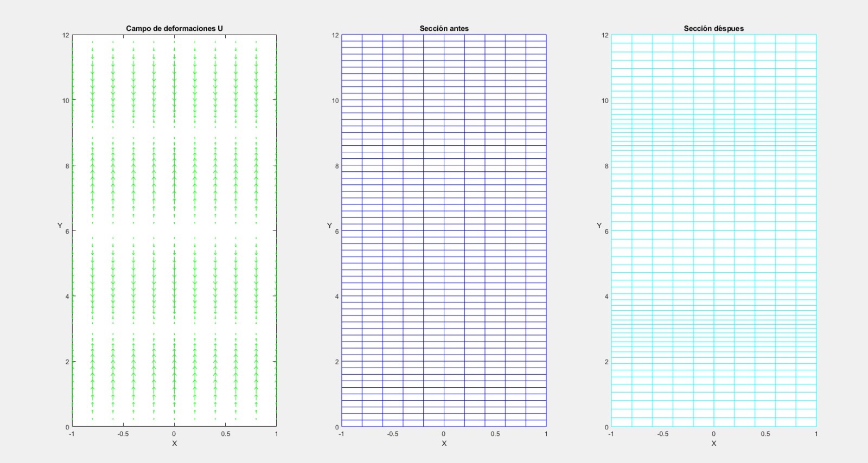Click the y-tick label 6 of the blue grid
868x463 pixels.
(x=337, y=232)
